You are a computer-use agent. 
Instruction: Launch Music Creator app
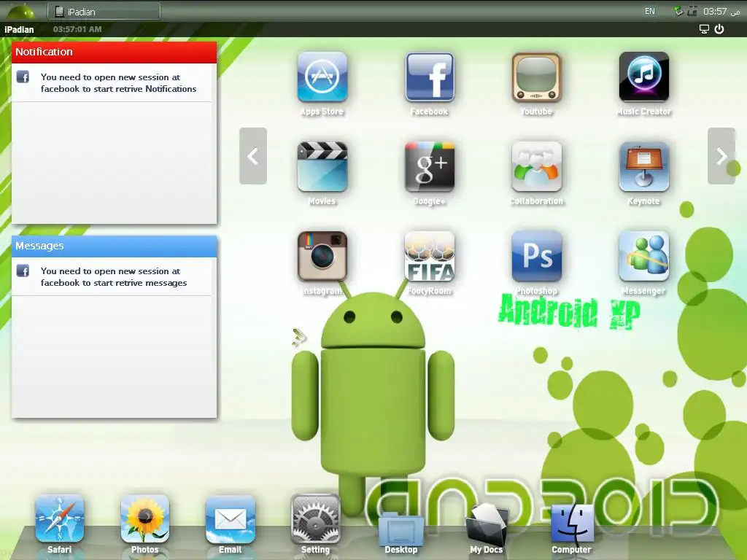[643, 77]
